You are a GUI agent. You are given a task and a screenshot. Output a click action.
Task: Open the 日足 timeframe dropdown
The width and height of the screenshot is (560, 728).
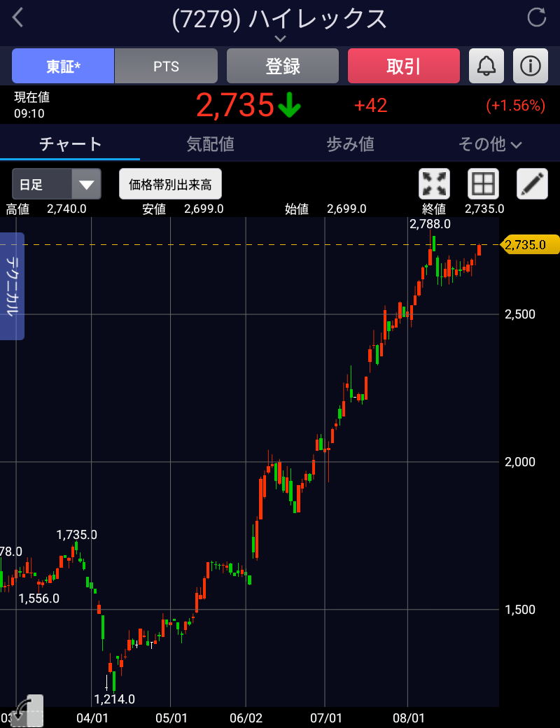click(x=57, y=185)
